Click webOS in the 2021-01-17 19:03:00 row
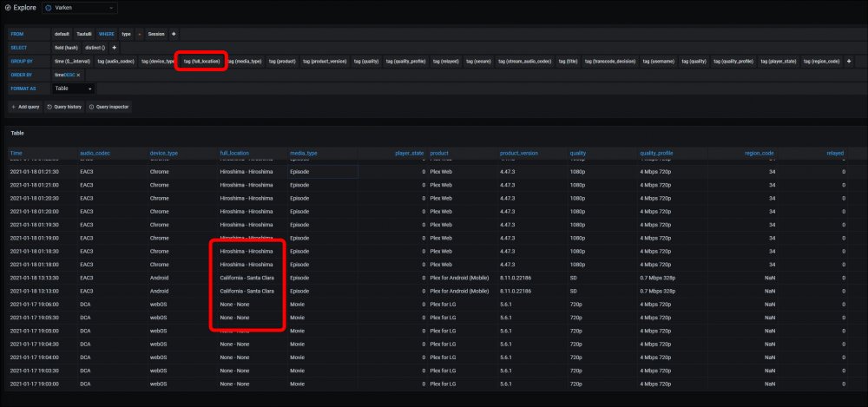This screenshot has width=868, height=407. pos(159,384)
